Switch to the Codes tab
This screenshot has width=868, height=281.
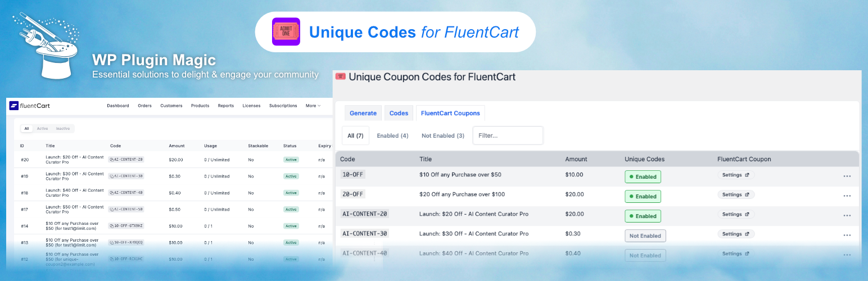coord(399,113)
